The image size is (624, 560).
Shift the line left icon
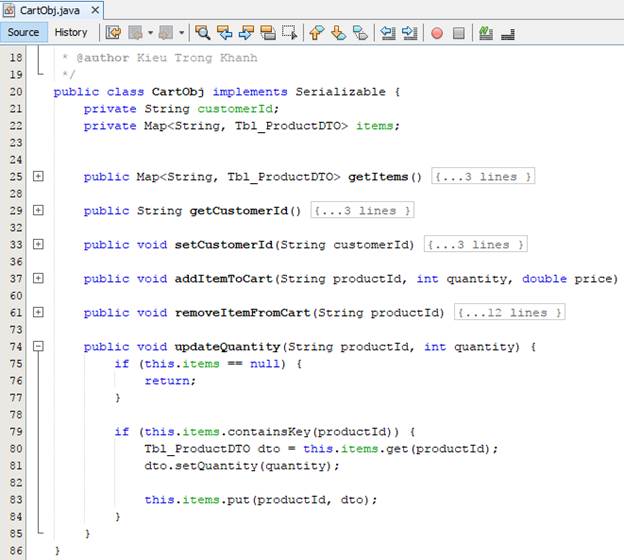click(388, 33)
